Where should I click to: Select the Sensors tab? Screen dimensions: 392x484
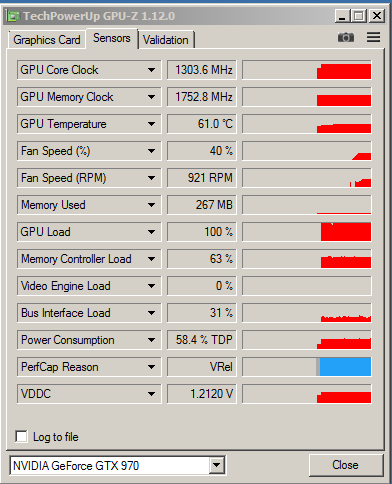[x=112, y=38]
